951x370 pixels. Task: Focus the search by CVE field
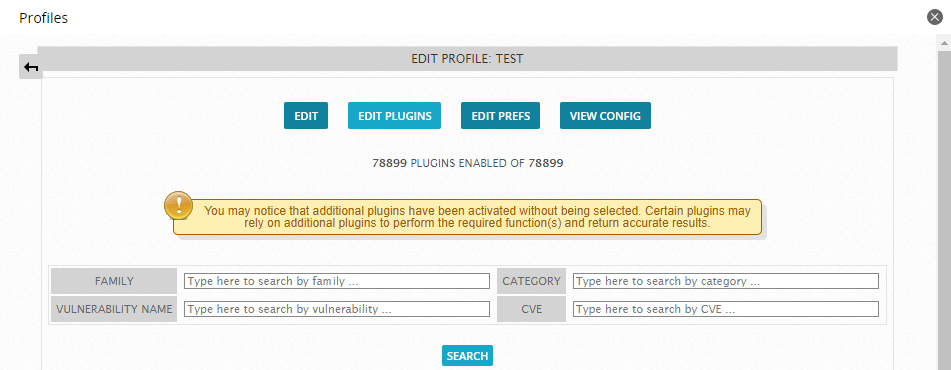(725, 309)
